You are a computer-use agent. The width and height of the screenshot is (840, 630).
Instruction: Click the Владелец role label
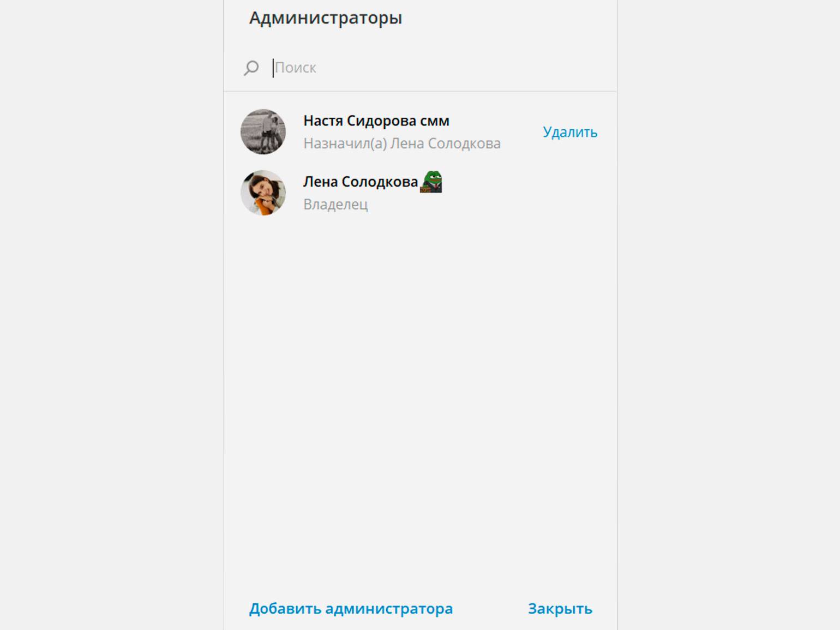click(x=335, y=204)
